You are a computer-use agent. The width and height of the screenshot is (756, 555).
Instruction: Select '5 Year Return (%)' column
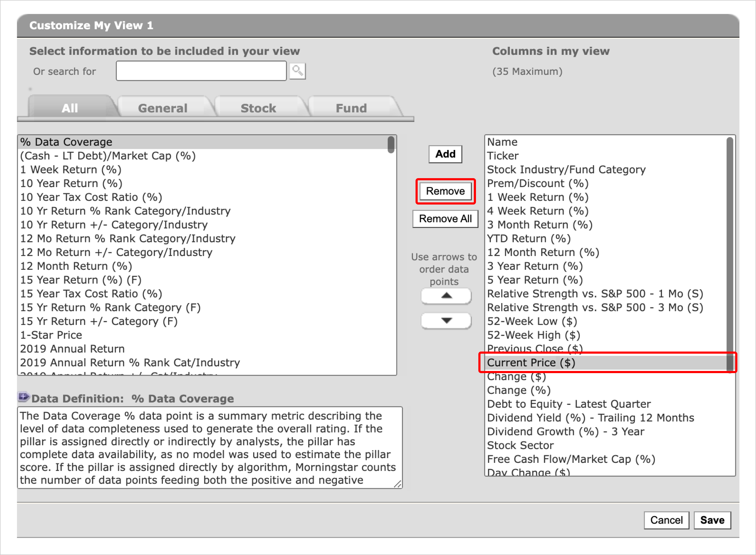pyautogui.click(x=606, y=280)
